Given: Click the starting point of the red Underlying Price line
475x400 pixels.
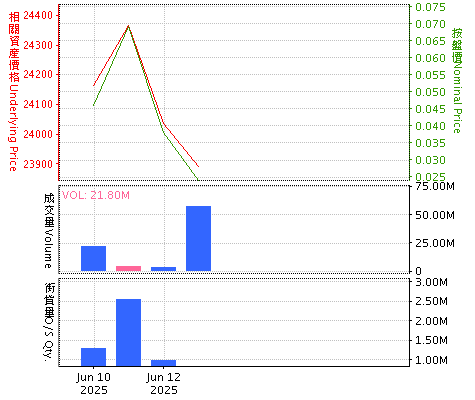Looking at the screenshot, I should pyautogui.click(x=94, y=86).
